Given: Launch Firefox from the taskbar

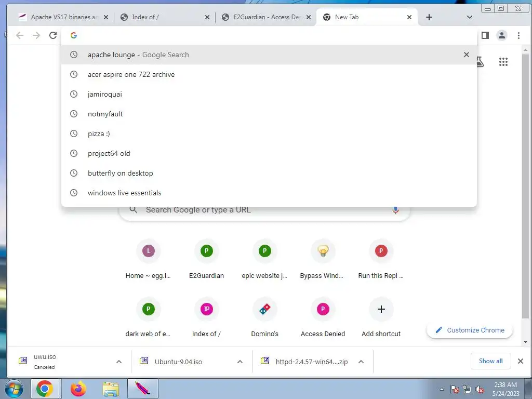Looking at the screenshot, I should 78,389.
